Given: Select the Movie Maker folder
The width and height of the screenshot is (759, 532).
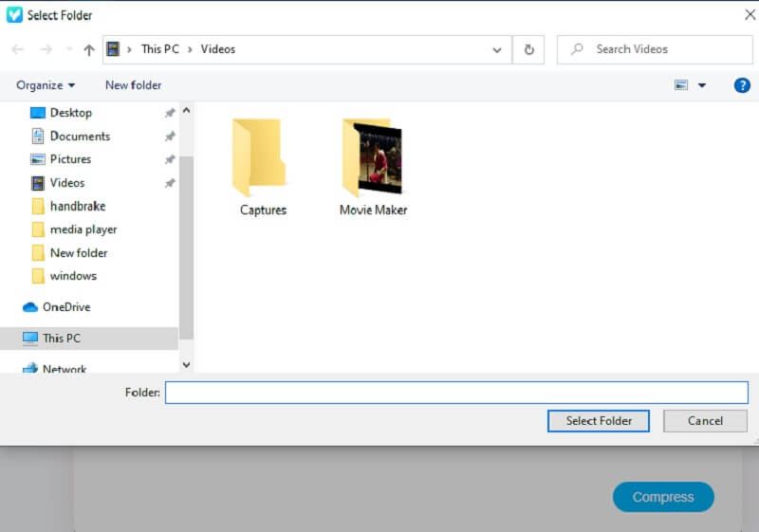Looking at the screenshot, I should tap(373, 168).
